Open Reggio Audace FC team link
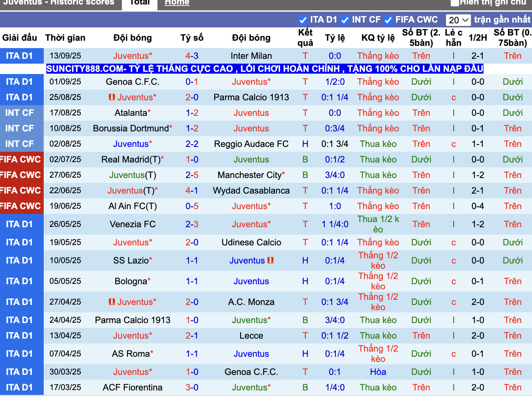The height and width of the screenshot is (396, 532). click(x=251, y=144)
